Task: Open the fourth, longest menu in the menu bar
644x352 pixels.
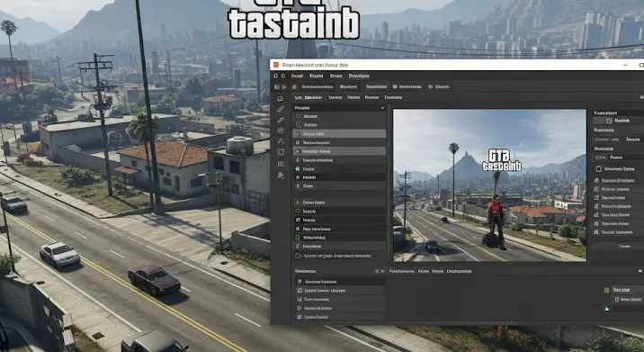Action: [x=359, y=76]
